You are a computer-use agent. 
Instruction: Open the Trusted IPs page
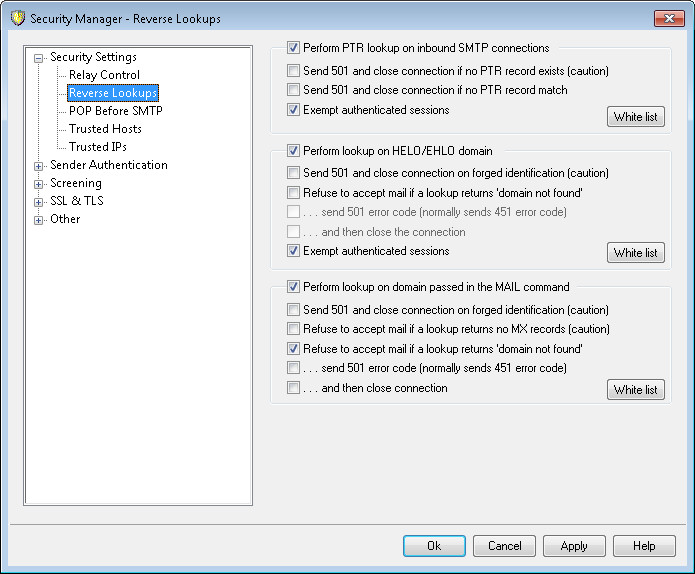[x=97, y=147]
